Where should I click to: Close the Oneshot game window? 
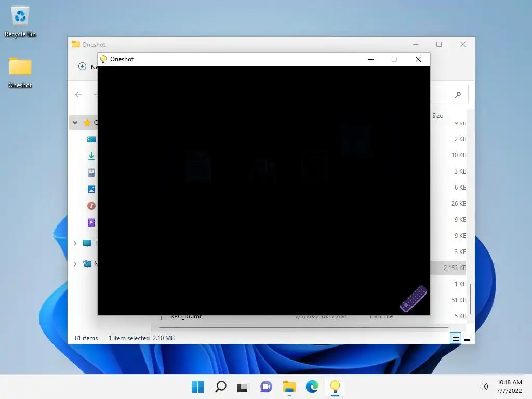418,59
